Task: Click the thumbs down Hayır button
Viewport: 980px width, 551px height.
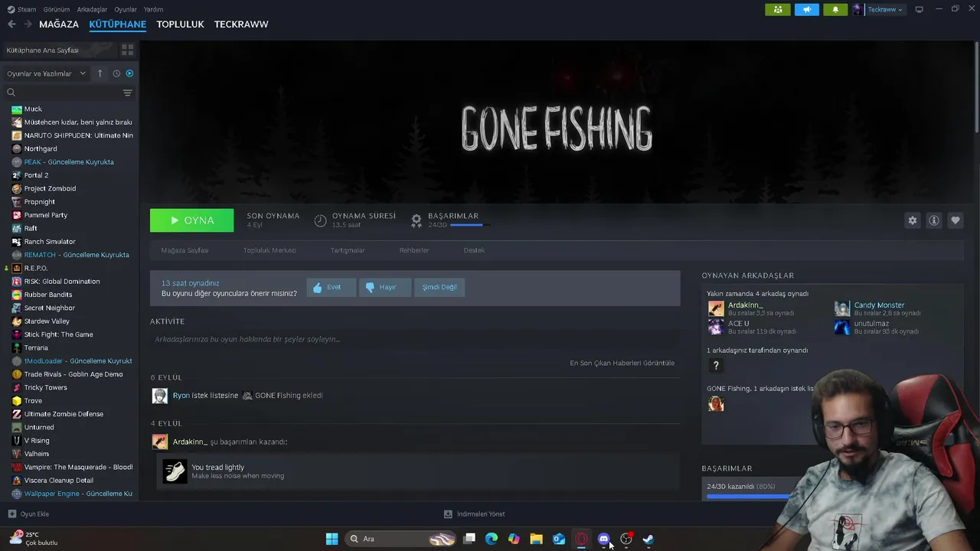Action: tap(385, 287)
